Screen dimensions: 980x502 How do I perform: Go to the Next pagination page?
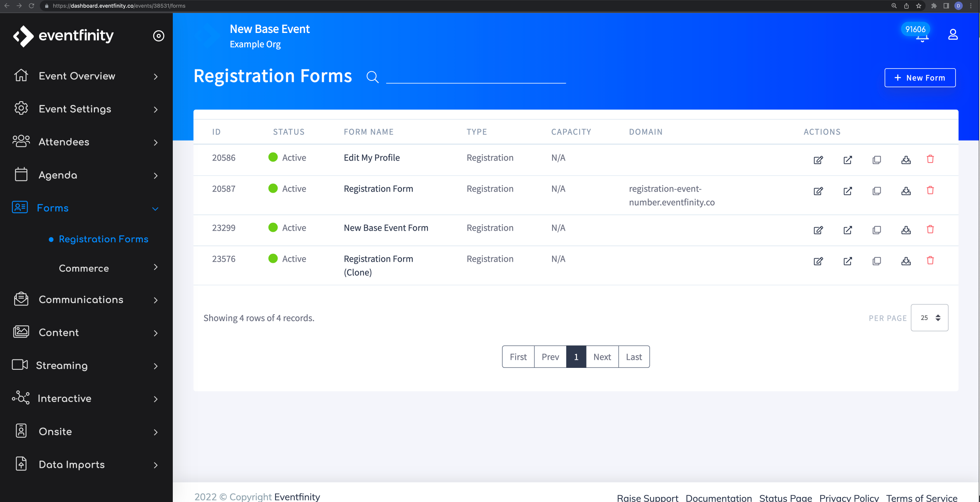tap(602, 357)
